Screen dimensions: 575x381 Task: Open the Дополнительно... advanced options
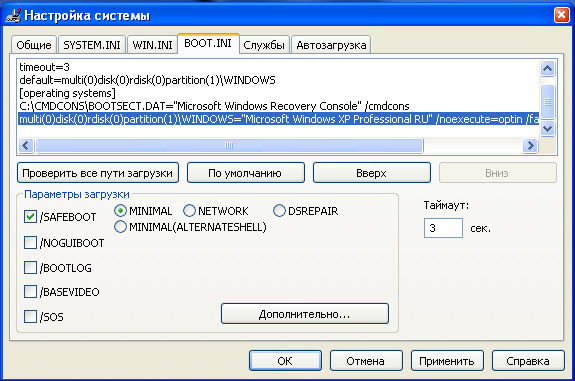(x=305, y=314)
